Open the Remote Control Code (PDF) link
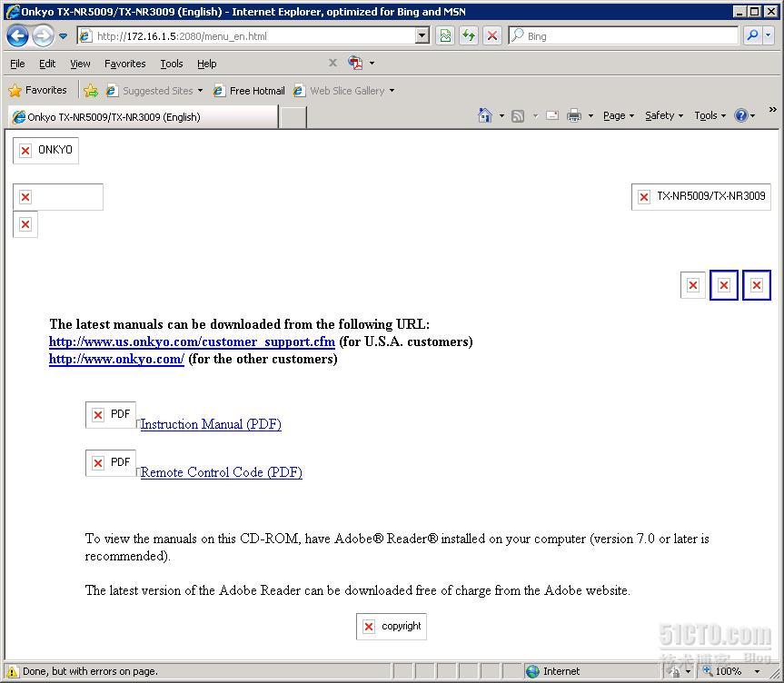Image resolution: width=784 pixels, height=683 pixels. (222, 472)
